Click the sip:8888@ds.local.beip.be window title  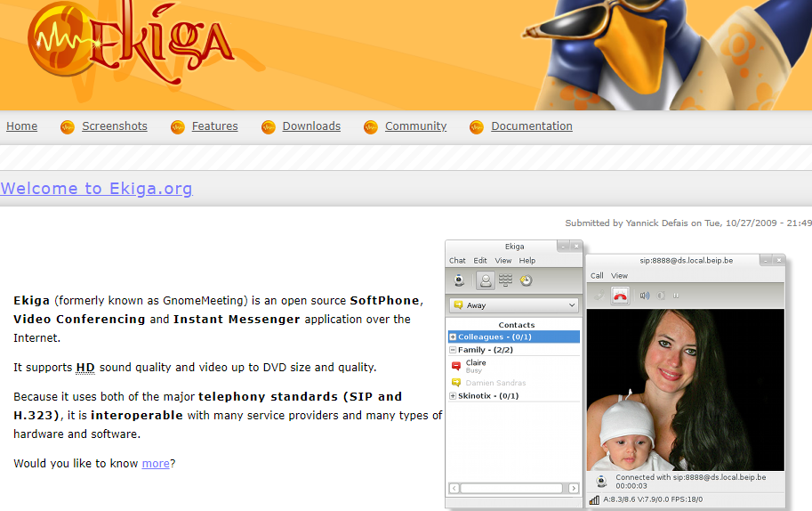click(687, 261)
